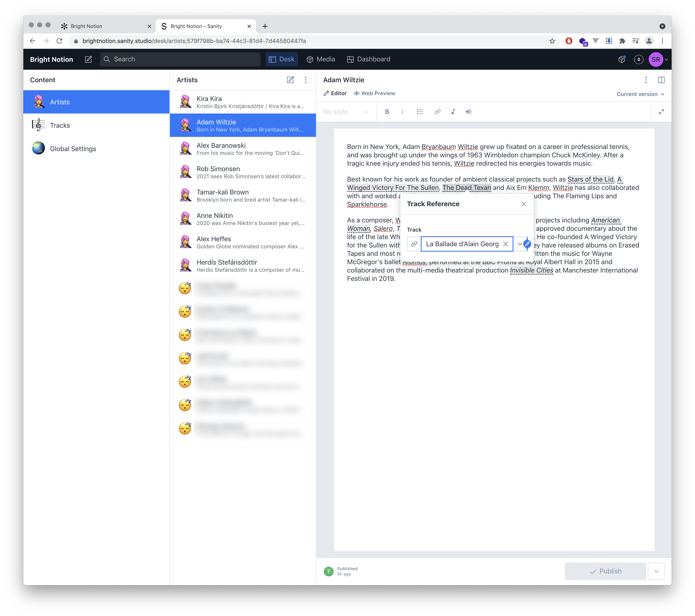Click the Search input field
The width and height of the screenshot is (695, 616).
[180, 59]
